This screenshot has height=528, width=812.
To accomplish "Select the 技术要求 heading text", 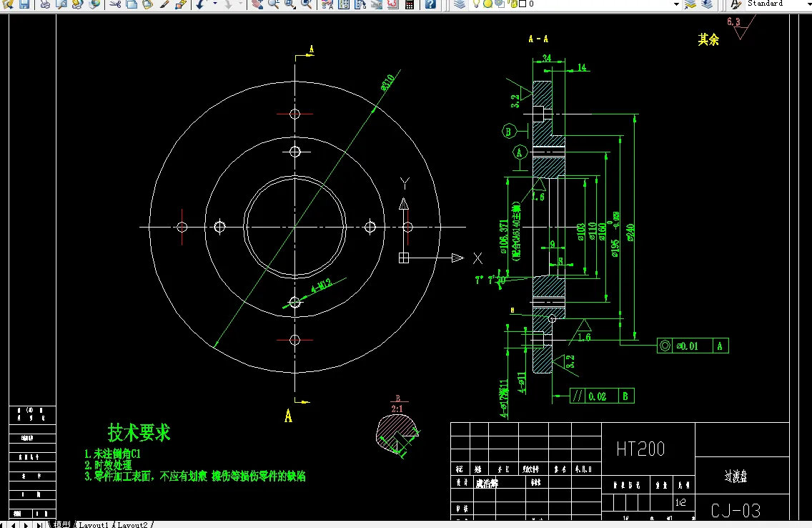I will click(x=139, y=432).
